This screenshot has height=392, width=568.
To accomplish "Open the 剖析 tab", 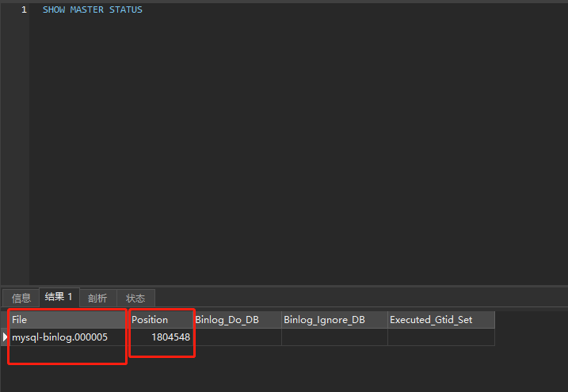I will point(97,298).
